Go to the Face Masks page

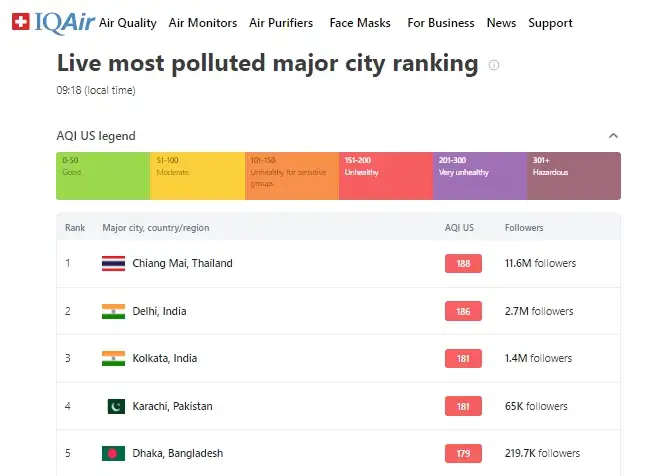coord(360,23)
